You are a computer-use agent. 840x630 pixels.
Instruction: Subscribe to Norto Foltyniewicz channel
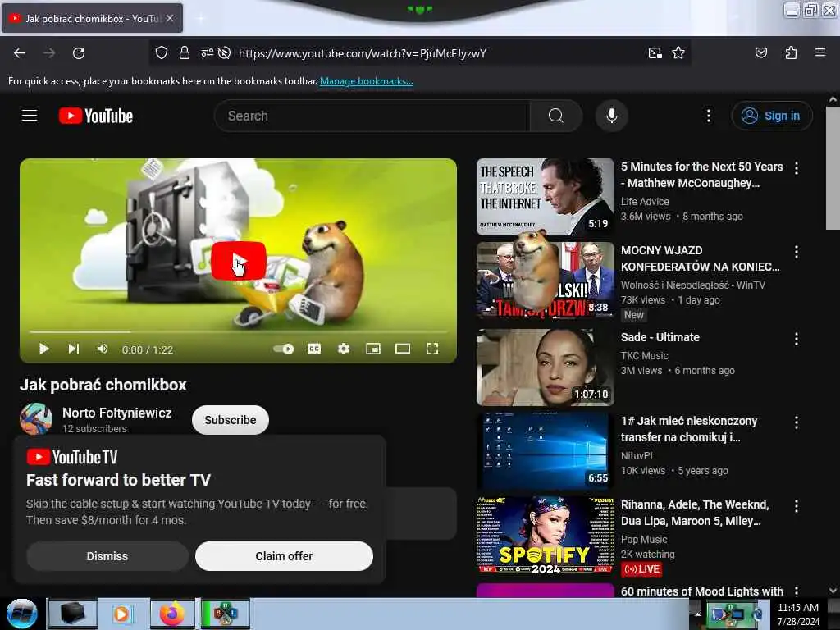coord(231,419)
